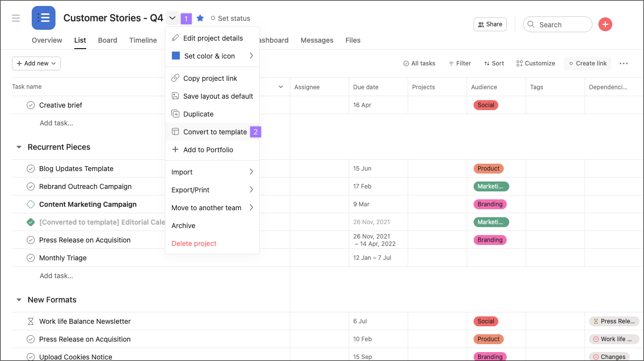Click the blue Set color swatch square
The image size is (644, 361).
pyautogui.click(x=176, y=56)
